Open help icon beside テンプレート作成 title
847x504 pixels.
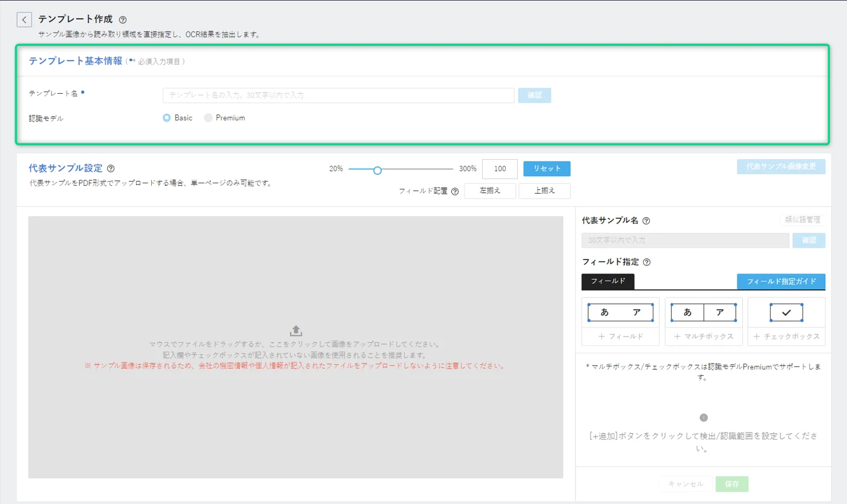[x=123, y=20]
